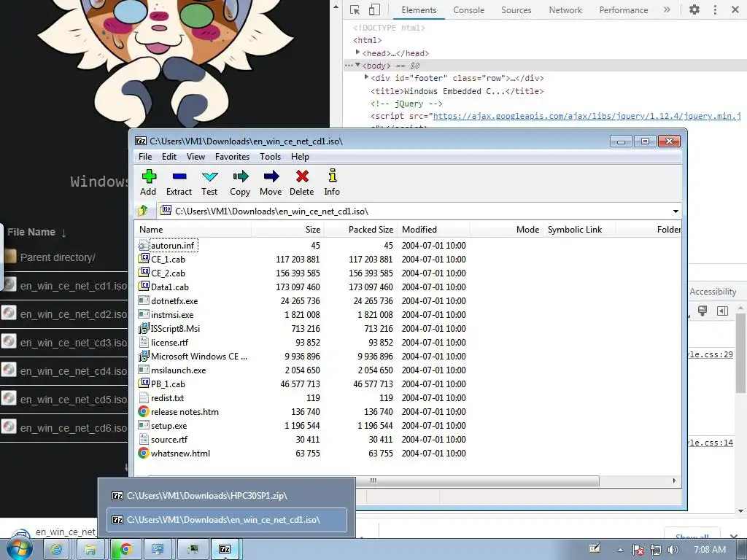Click the archive path address field

pyautogui.click(x=414, y=211)
